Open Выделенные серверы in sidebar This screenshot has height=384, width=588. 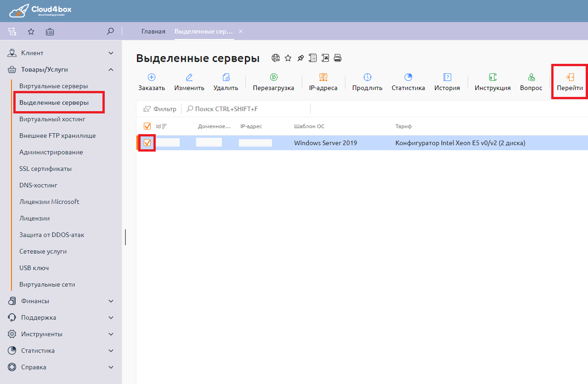(x=54, y=102)
